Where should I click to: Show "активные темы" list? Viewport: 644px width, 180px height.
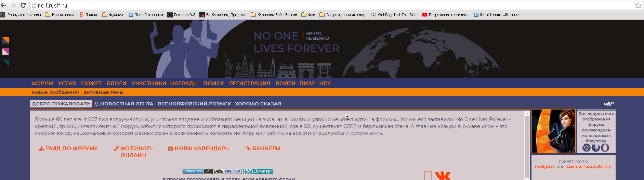[104, 92]
